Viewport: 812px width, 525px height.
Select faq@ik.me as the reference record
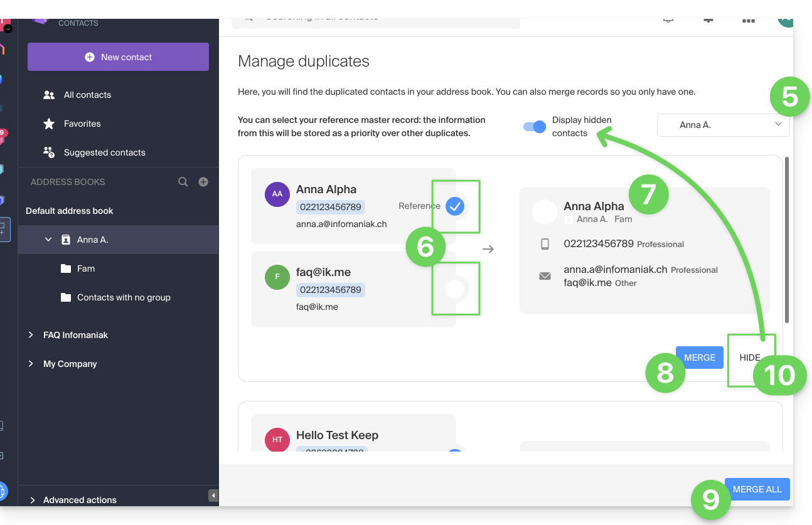tap(455, 289)
